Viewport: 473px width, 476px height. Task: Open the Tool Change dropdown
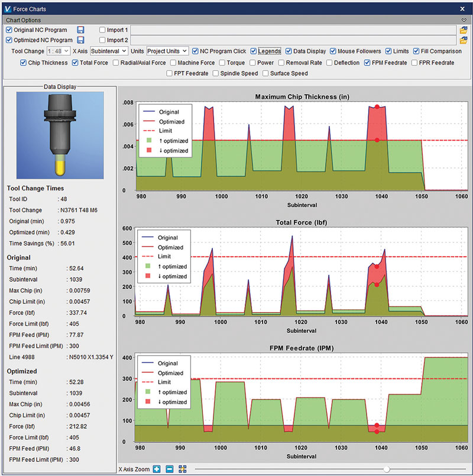coord(59,51)
